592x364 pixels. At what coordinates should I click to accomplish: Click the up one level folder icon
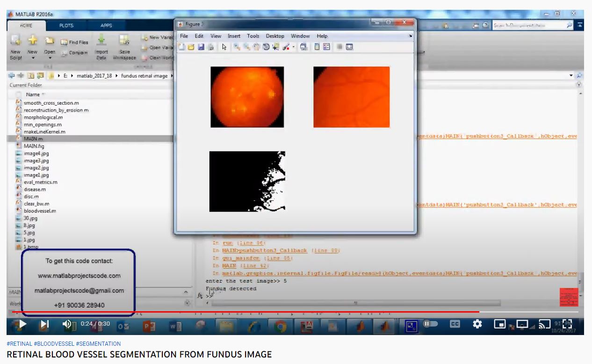pyautogui.click(x=31, y=75)
